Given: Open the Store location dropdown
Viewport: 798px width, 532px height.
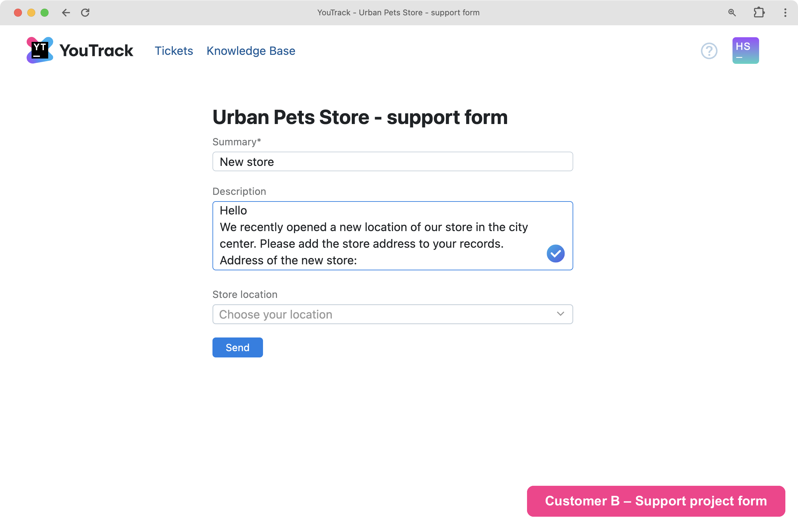Looking at the screenshot, I should point(392,314).
